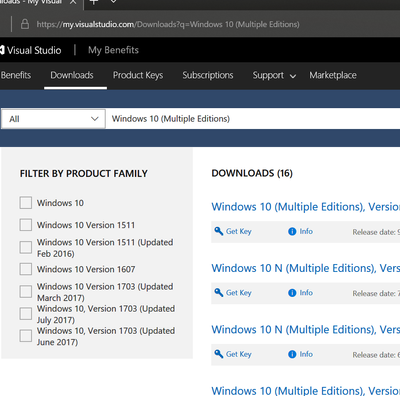The width and height of the screenshot is (400, 396).
Task: Click the search field with Windows 10 query
Action: click(253, 119)
